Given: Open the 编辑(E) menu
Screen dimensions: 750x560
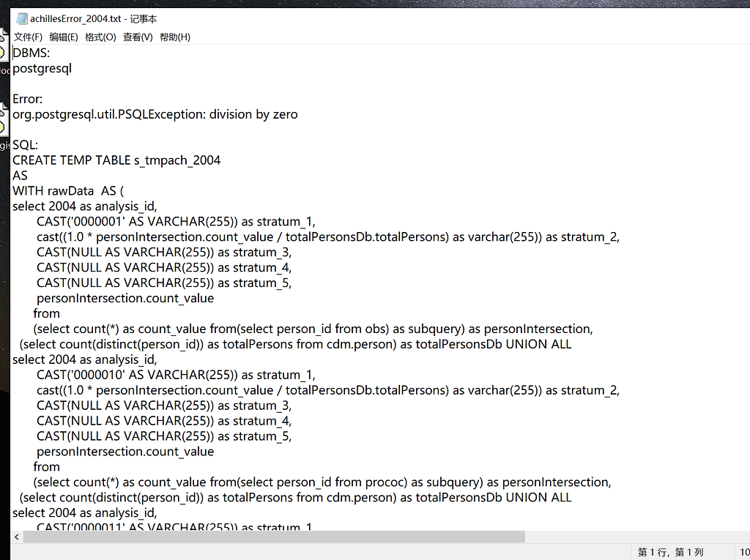Looking at the screenshot, I should click(64, 37).
